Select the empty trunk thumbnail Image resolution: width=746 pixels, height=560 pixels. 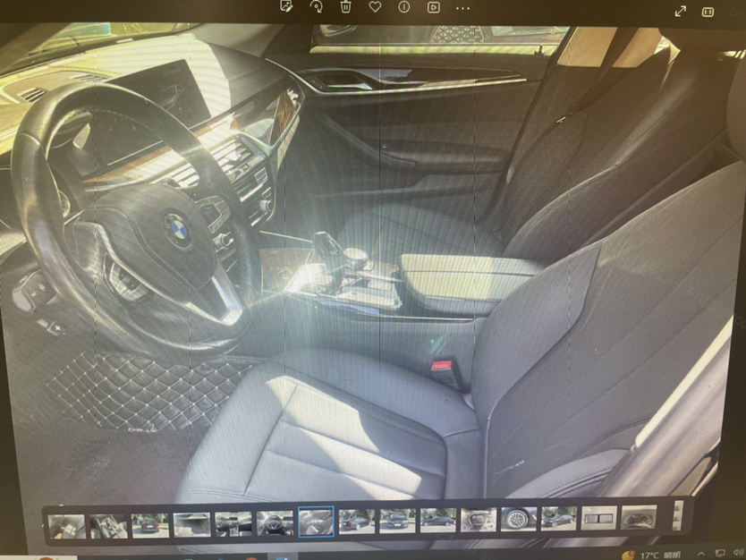point(191,524)
